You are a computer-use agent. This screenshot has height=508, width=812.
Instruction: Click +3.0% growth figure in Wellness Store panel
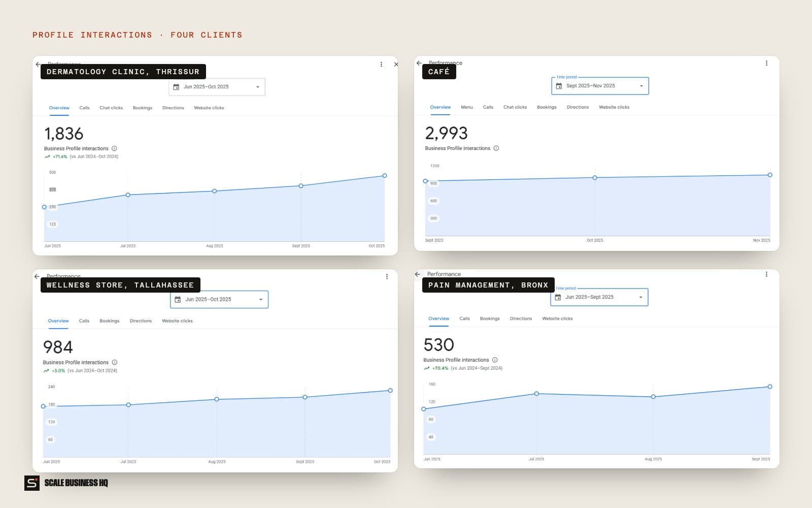coord(58,371)
